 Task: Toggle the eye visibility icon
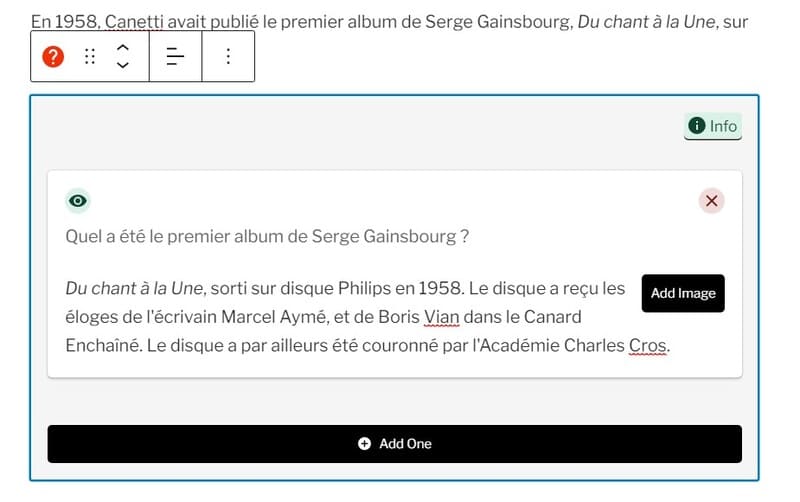coord(78,201)
